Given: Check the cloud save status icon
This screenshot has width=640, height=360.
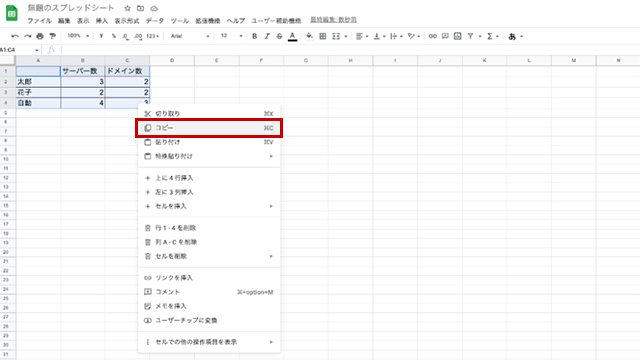Looking at the screenshot, I should tap(154, 8).
